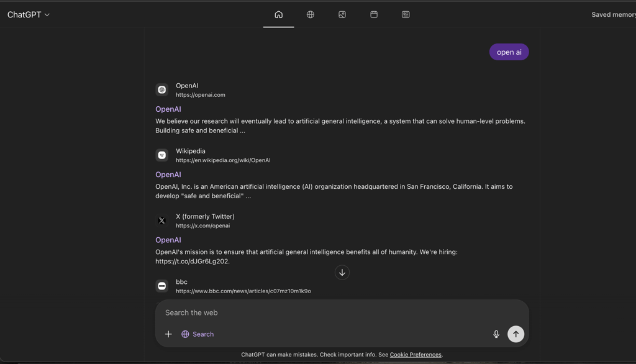Select the Home tab icon
This screenshot has height=364, width=636.
point(278,14)
